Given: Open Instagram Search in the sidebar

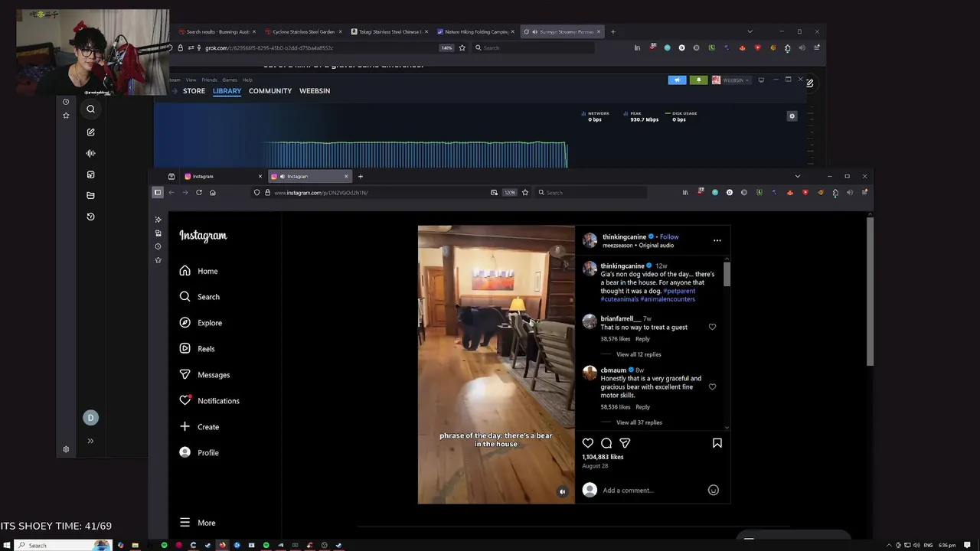Looking at the screenshot, I should tap(200, 297).
